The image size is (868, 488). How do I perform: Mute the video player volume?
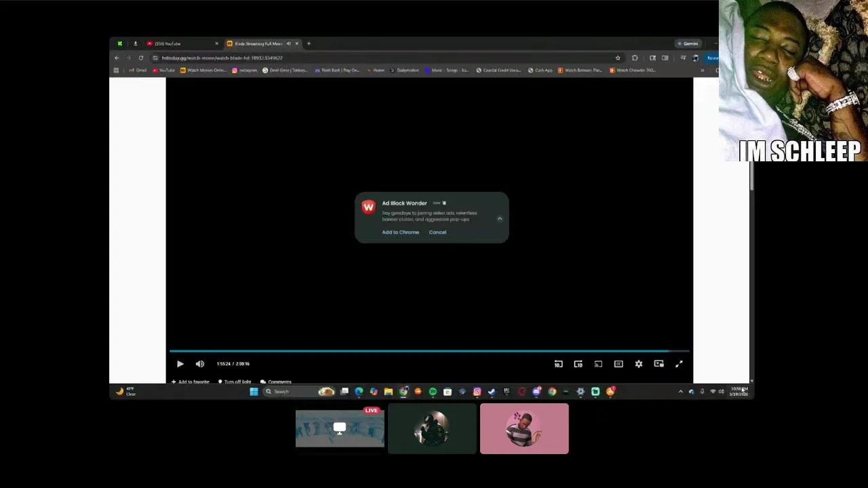click(200, 364)
